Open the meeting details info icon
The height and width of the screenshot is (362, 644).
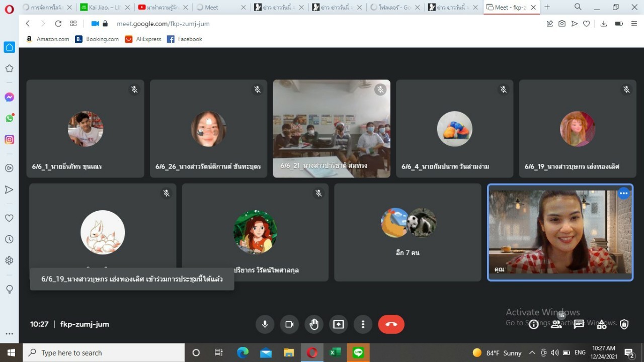pos(534,324)
